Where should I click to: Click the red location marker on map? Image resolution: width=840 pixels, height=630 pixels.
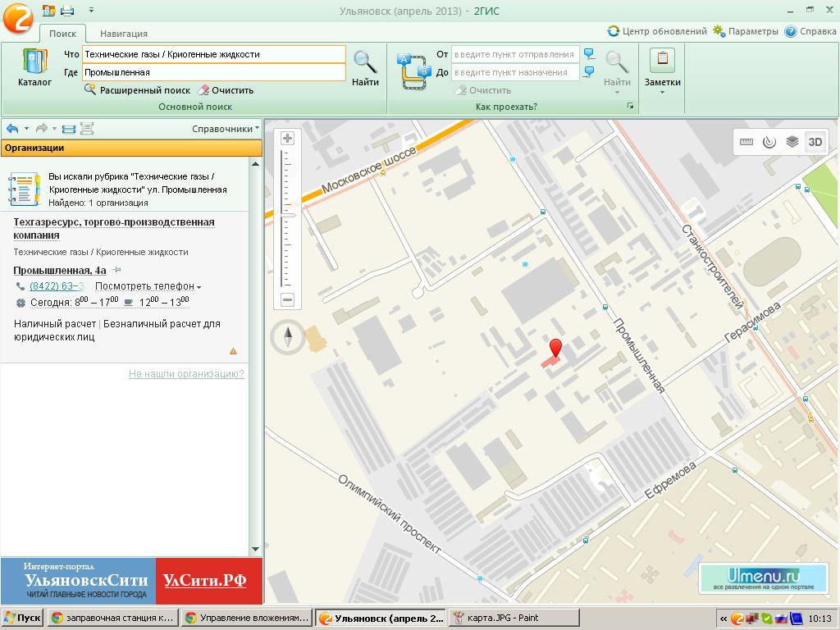point(555,348)
